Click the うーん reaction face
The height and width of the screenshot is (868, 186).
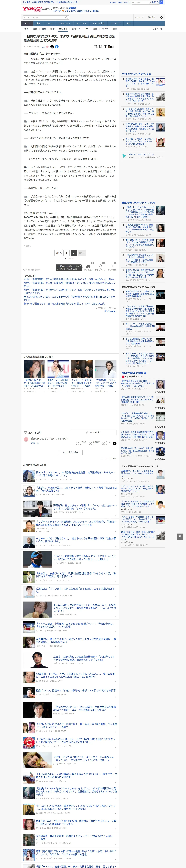(x=103, y=443)
